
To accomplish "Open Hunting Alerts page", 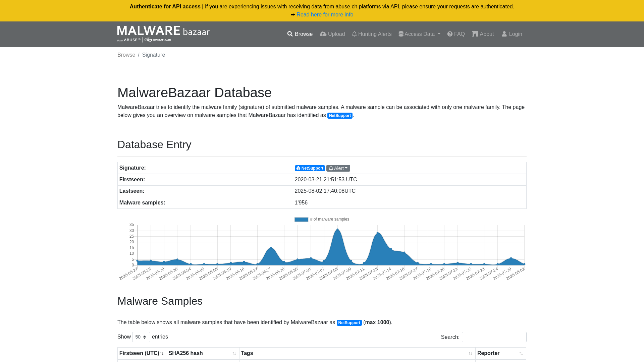I will pyautogui.click(x=372, y=34).
